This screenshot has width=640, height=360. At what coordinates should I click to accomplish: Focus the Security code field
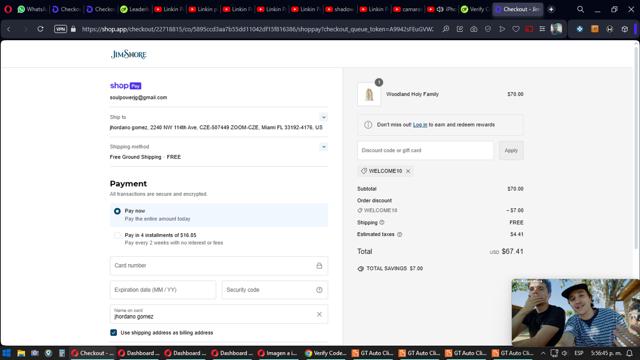pos(275,290)
